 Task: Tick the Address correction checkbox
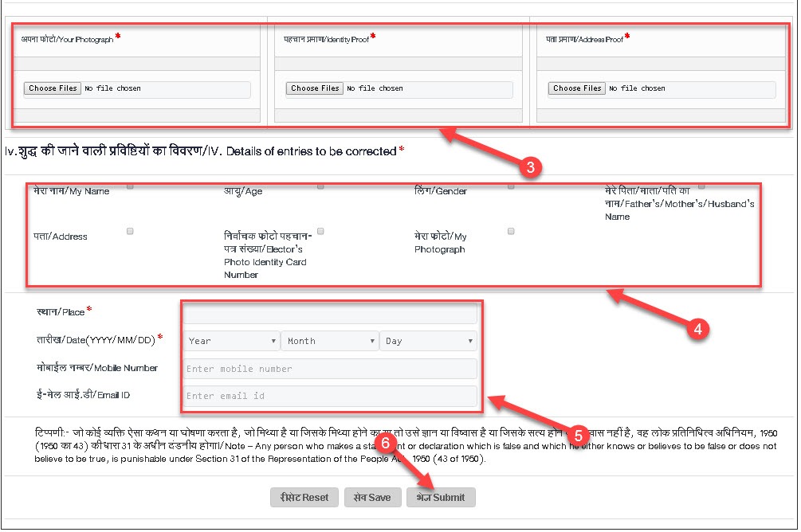(x=130, y=231)
